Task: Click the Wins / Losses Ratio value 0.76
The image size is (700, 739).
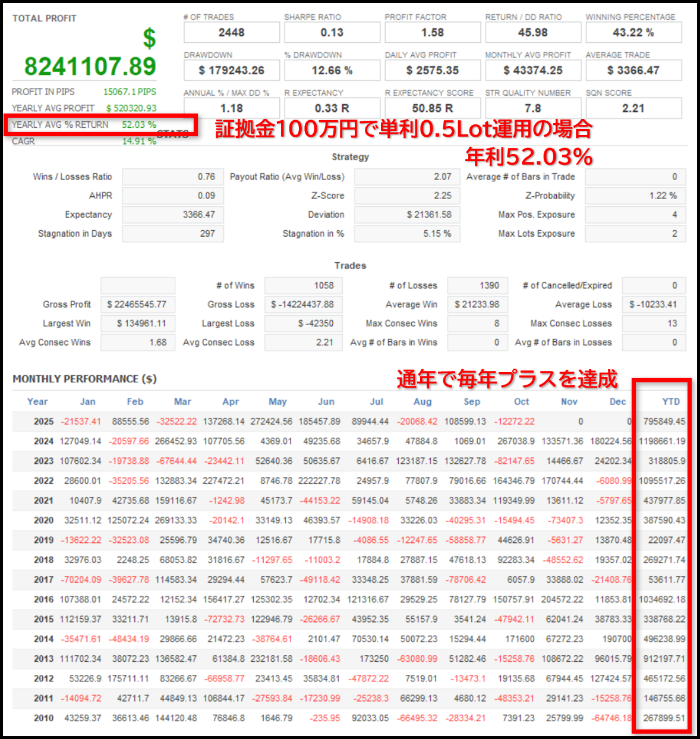Action: (173, 177)
